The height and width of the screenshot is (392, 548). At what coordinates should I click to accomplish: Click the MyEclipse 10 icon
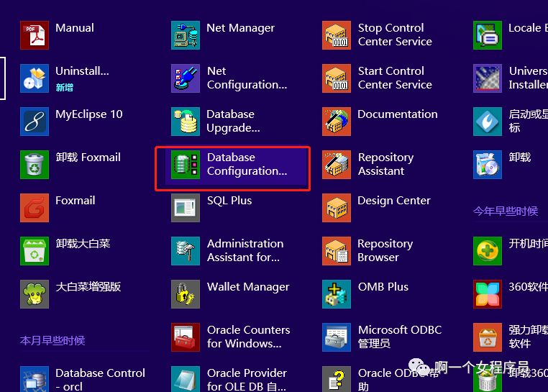point(35,122)
